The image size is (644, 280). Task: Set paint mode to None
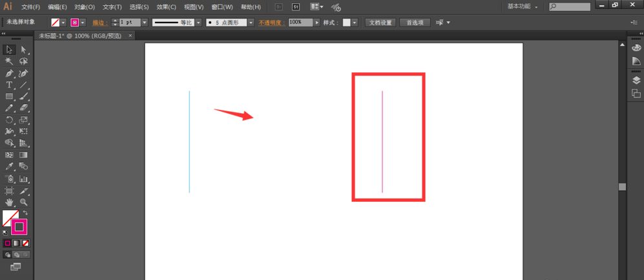coord(25,243)
